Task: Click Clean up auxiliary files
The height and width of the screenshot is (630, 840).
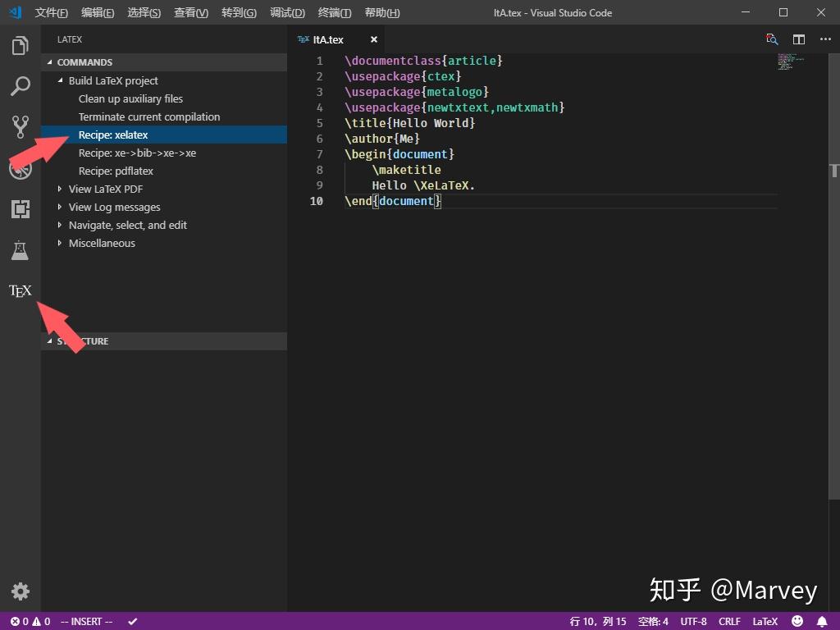Action: (130, 98)
